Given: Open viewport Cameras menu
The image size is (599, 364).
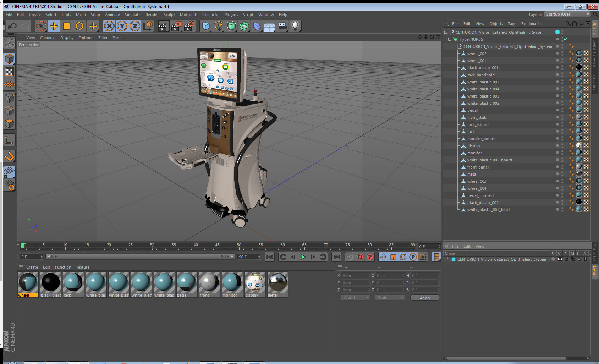Looking at the screenshot, I should [x=48, y=38].
